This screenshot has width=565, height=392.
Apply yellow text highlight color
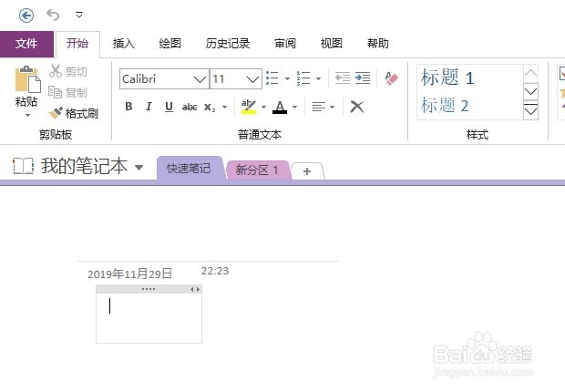tap(249, 107)
